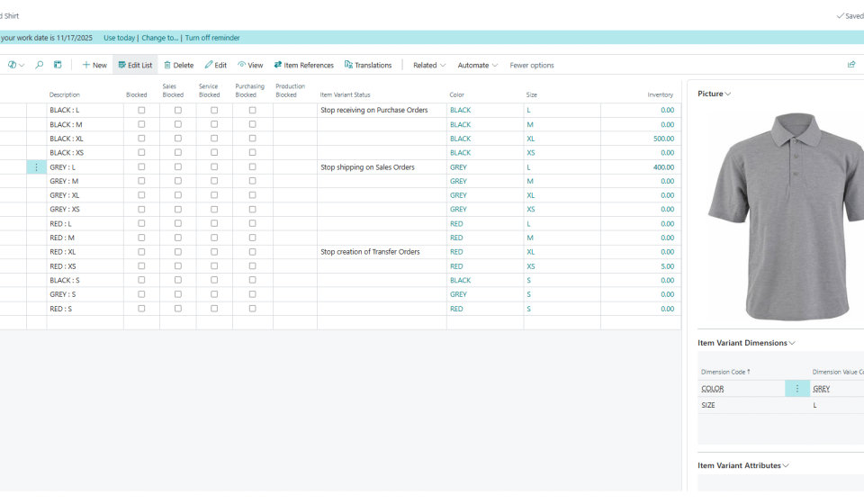Viewport: 864px width, 504px height.
Task: Click New to add a variant
Action: (x=94, y=65)
